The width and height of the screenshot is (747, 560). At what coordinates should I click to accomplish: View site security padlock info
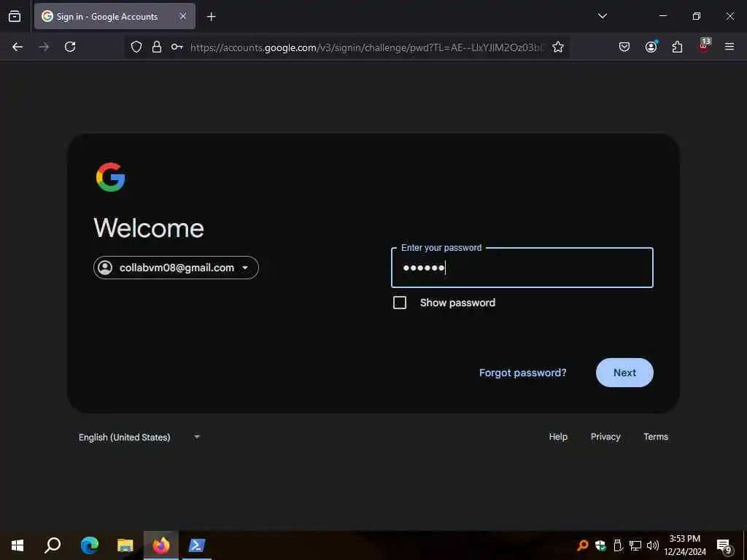(156, 47)
